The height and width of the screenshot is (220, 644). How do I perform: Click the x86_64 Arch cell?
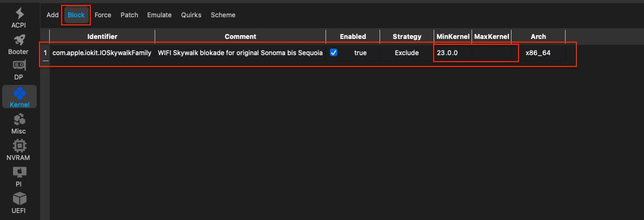coord(538,53)
